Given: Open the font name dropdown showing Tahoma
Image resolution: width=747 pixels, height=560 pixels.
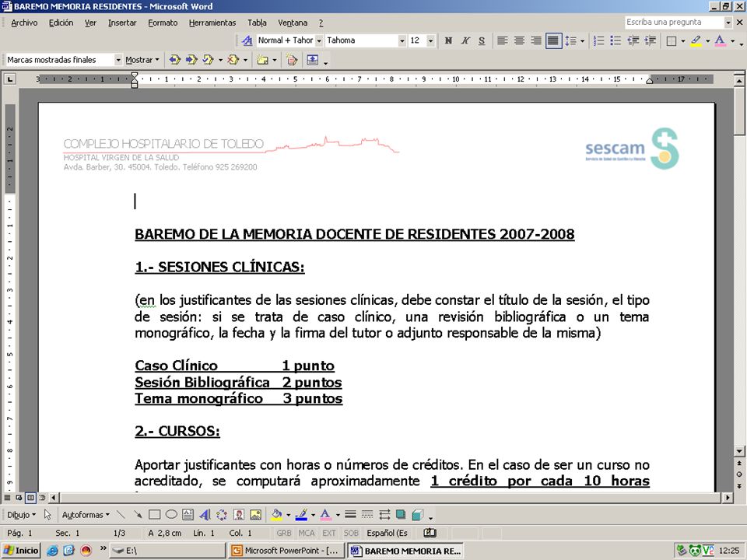Looking at the screenshot, I should click(x=402, y=41).
